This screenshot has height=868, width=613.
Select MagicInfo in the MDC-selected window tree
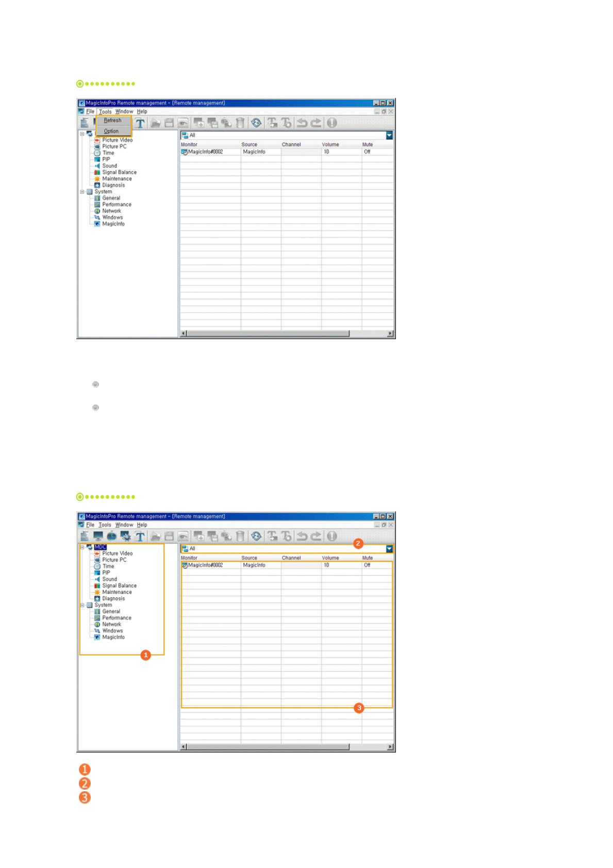[113, 637]
